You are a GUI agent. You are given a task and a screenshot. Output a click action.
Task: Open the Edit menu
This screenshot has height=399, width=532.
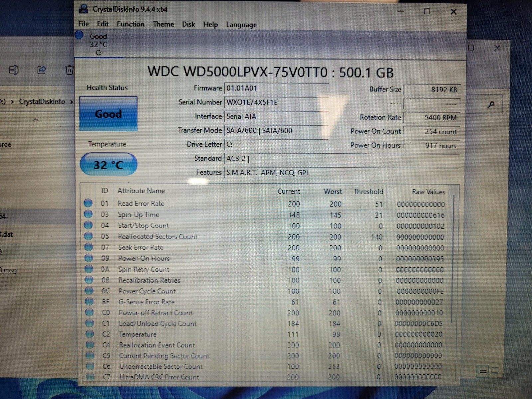click(x=103, y=24)
